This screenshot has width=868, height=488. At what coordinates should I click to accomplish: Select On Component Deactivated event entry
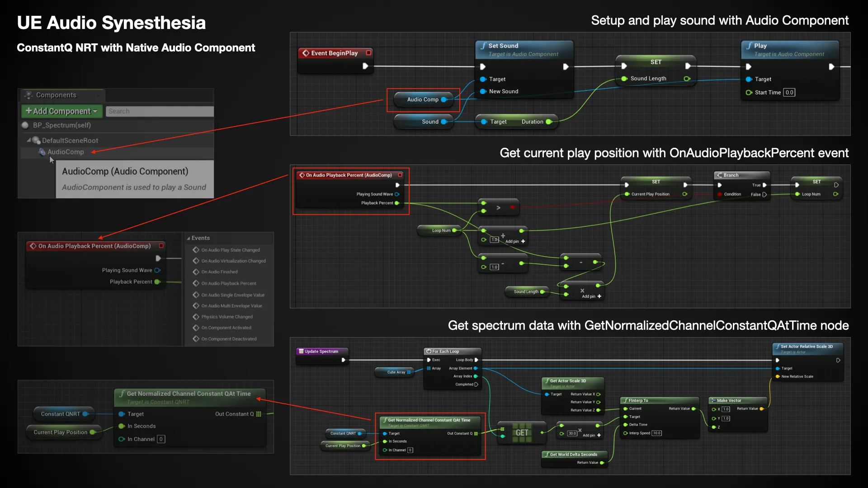pos(229,339)
